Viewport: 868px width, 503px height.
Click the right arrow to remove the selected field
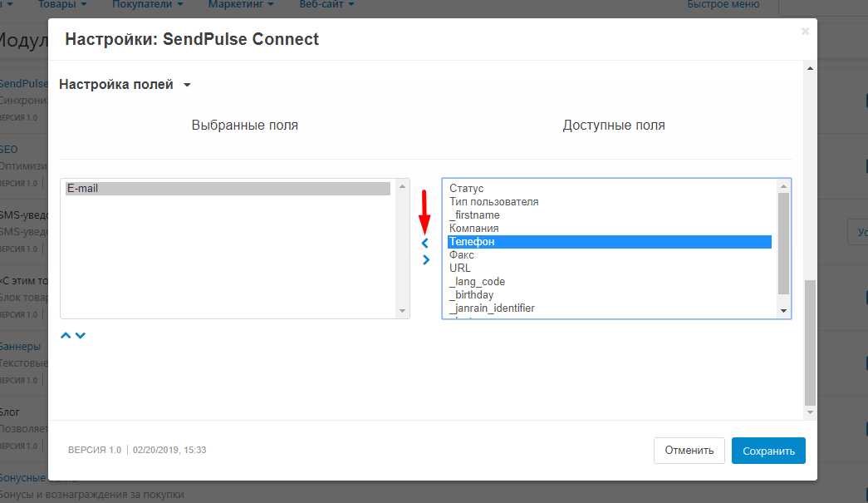426,259
